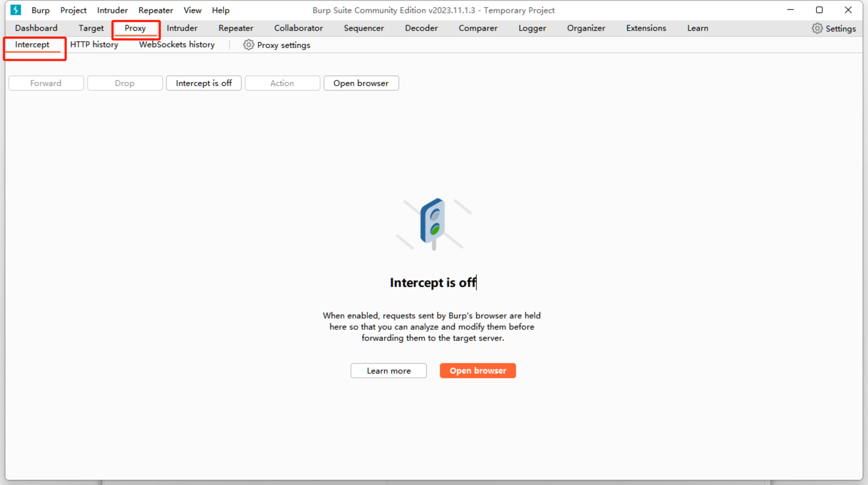The image size is (868, 485).
Task: Open the Burp menu
Action: pyautogui.click(x=40, y=10)
